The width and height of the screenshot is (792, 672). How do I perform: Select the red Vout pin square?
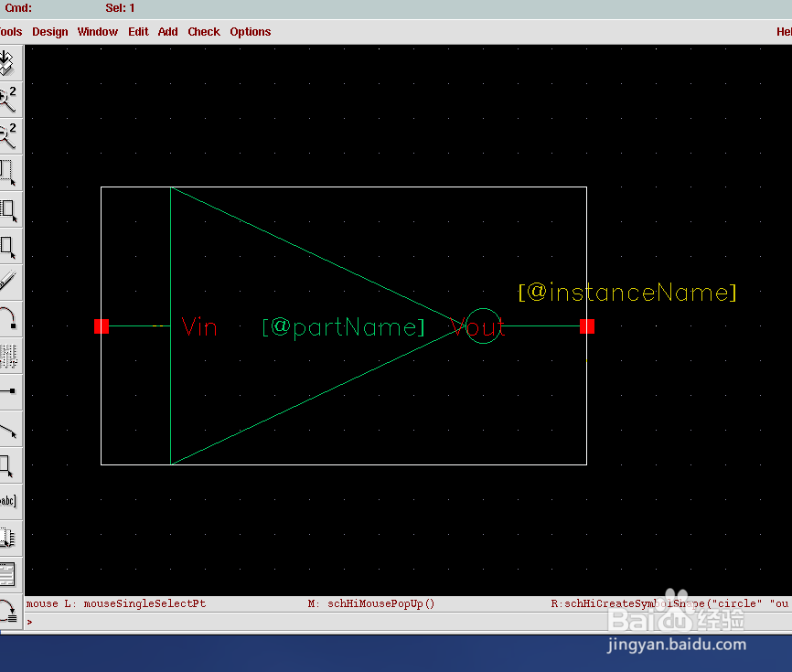587,326
